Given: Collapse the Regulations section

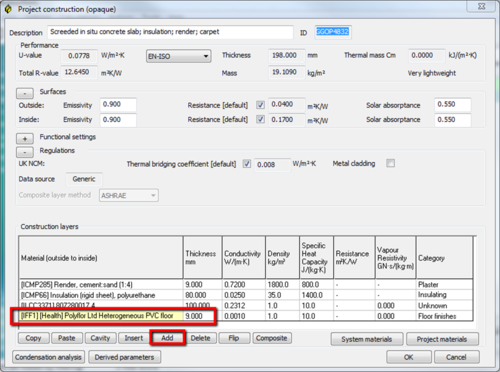Looking at the screenshot, I should tap(25, 152).
